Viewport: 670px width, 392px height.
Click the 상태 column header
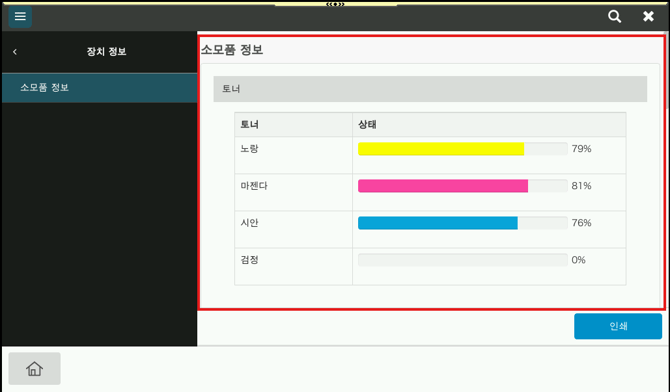(367, 124)
